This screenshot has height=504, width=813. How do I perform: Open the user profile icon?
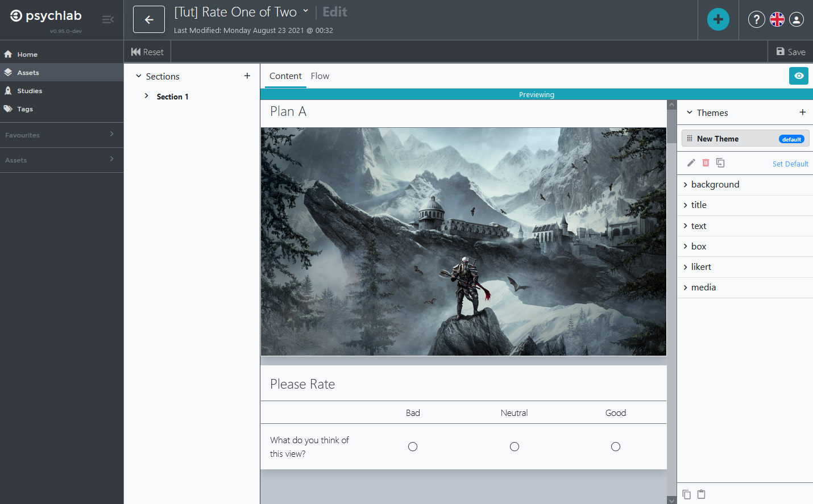796,19
